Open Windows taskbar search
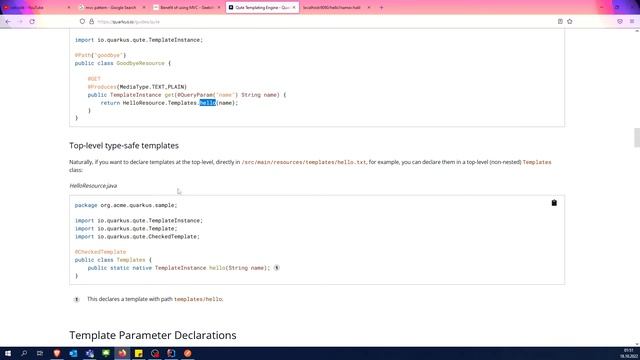This screenshot has width=640, height=360. click(24, 353)
